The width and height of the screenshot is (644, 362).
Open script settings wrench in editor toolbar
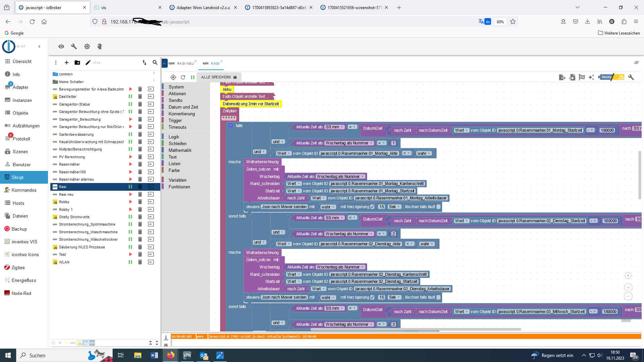pos(631,77)
